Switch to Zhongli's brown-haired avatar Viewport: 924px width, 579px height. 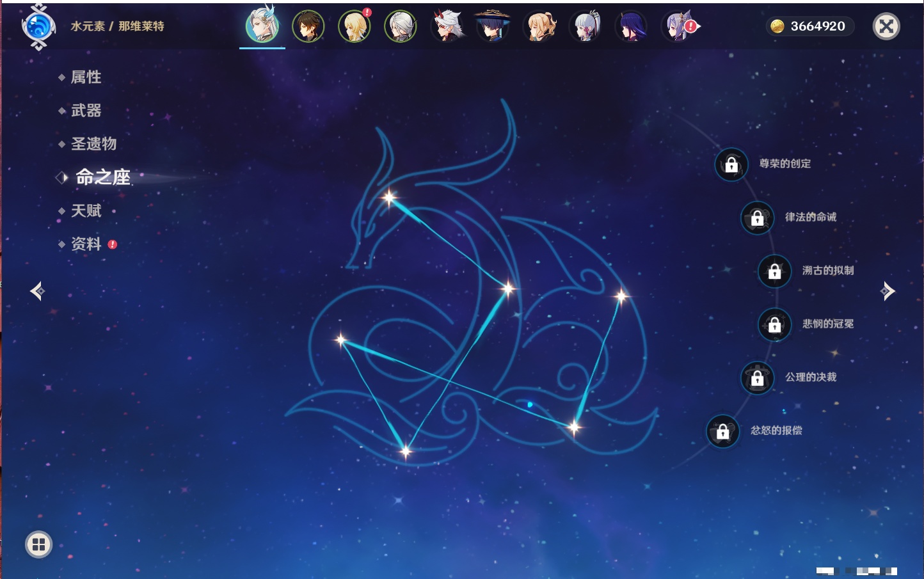tap(308, 26)
